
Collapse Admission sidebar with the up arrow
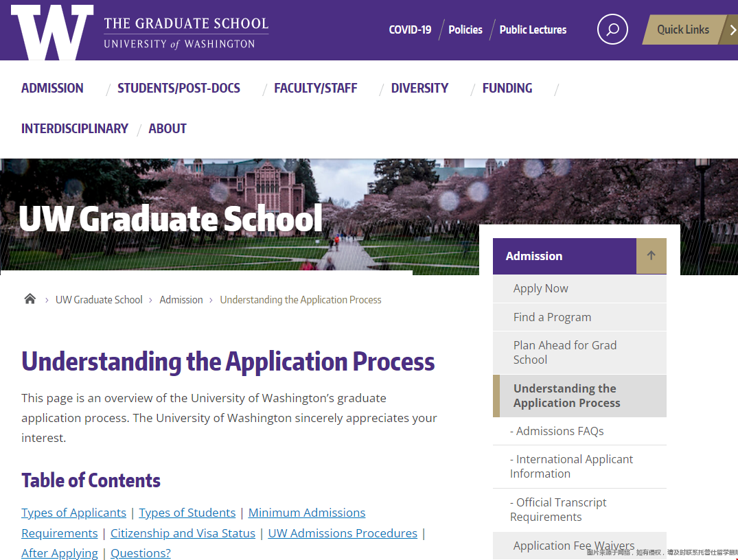[651, 256]
